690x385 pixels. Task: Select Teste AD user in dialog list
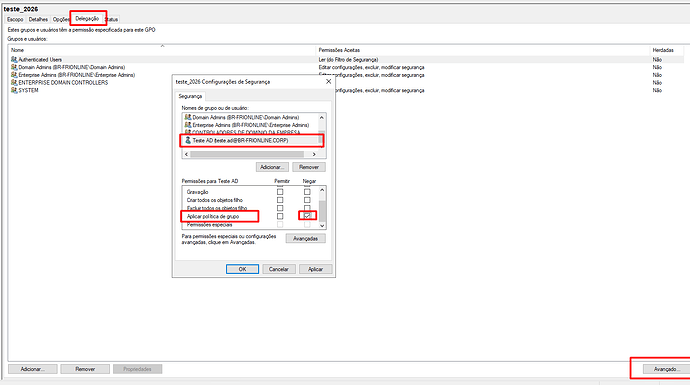tap(250, 140)
